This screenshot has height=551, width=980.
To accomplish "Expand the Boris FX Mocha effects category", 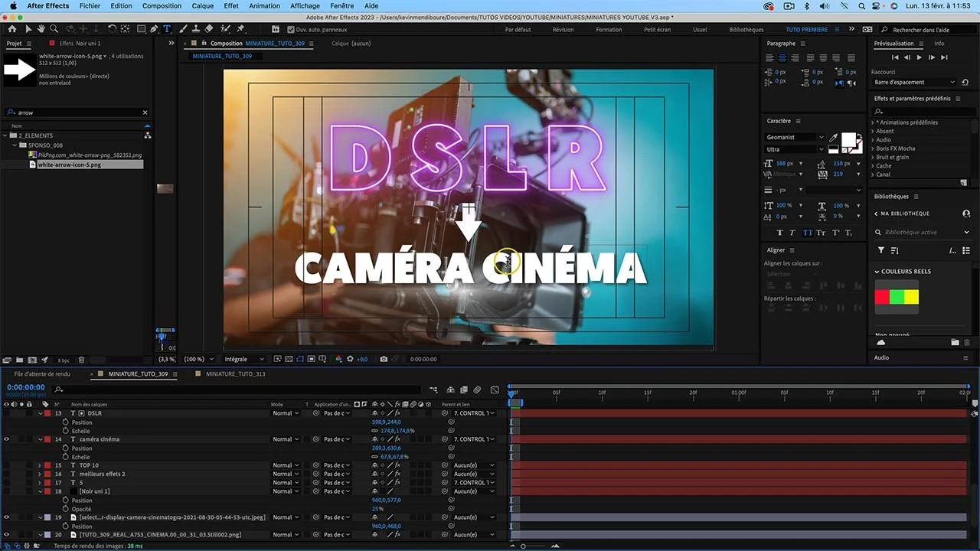I will 873,148.
